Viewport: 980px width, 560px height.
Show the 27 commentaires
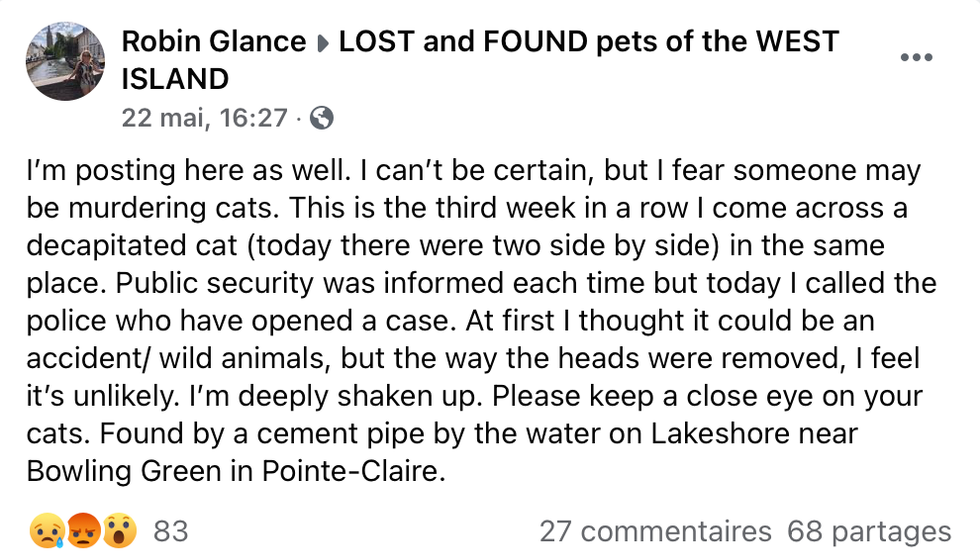[655, 531]
